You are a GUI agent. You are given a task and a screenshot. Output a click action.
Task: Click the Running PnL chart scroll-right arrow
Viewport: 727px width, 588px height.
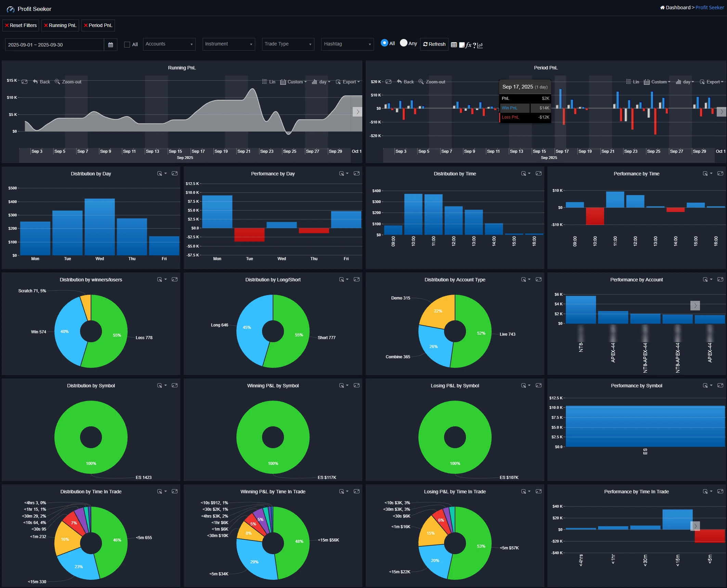click(x=358, y=112)
